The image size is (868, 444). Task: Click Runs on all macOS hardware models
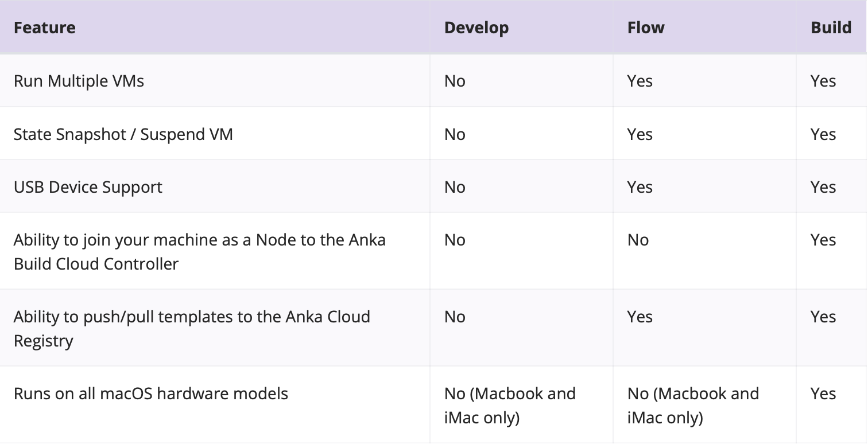pos(151,394)
